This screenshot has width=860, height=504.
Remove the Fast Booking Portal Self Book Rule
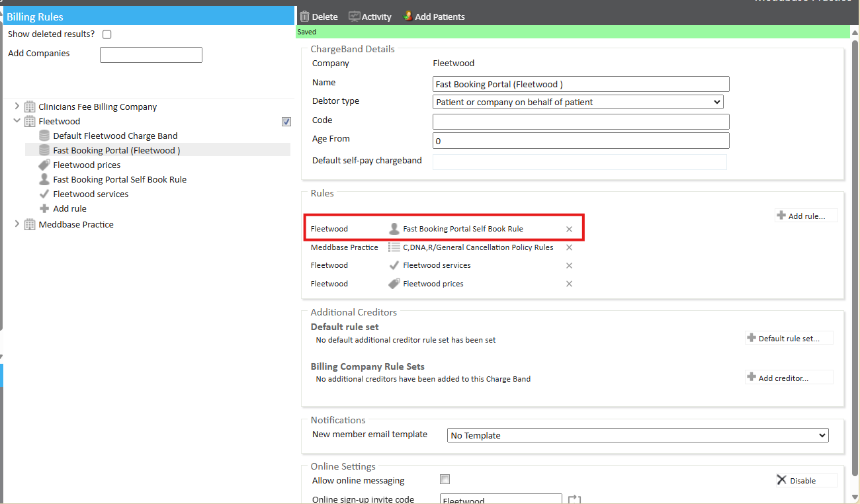pyautogui.click(x=569, y=229)
